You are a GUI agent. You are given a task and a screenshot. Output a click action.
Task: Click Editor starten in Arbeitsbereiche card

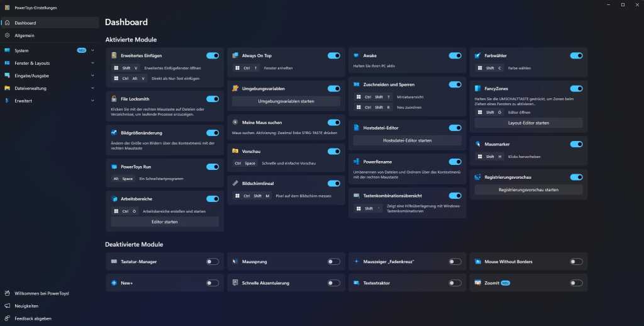165,222
